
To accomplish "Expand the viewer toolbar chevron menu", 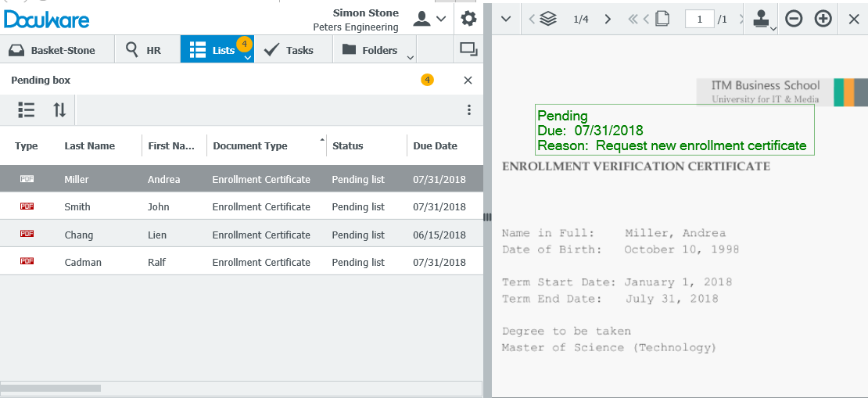I will [505, 19].
